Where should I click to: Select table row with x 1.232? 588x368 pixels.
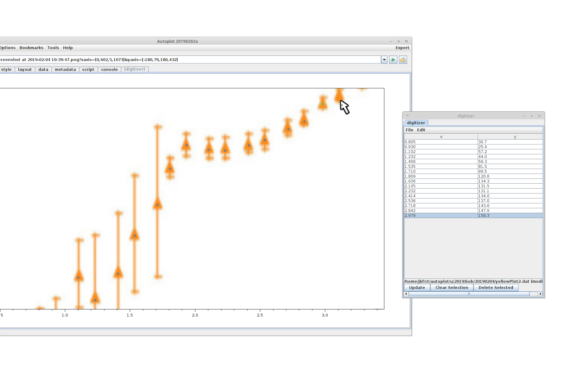tap(473, 157)
